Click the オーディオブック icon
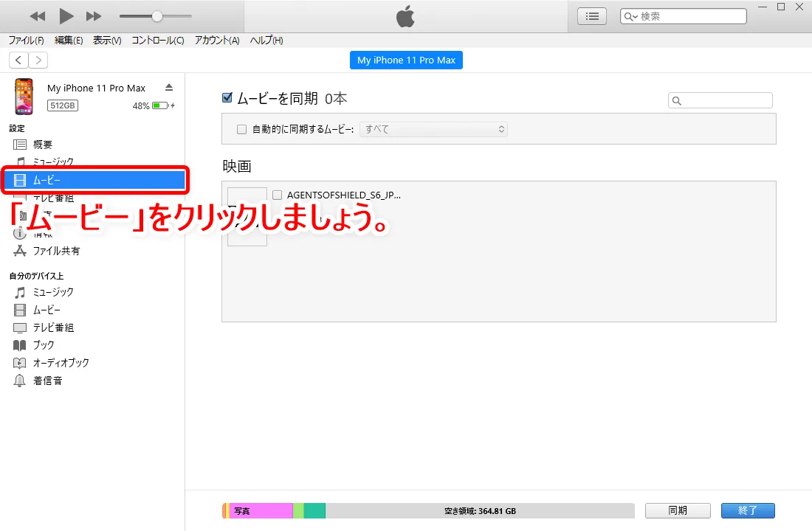The height and width of the screenshot is (531, 812). coord(20,363)
